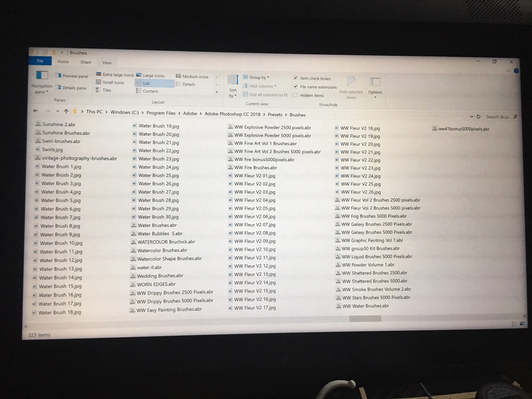532x399 pixels.
Task: Click the Navigation pane icon
Action: point(42,75)
